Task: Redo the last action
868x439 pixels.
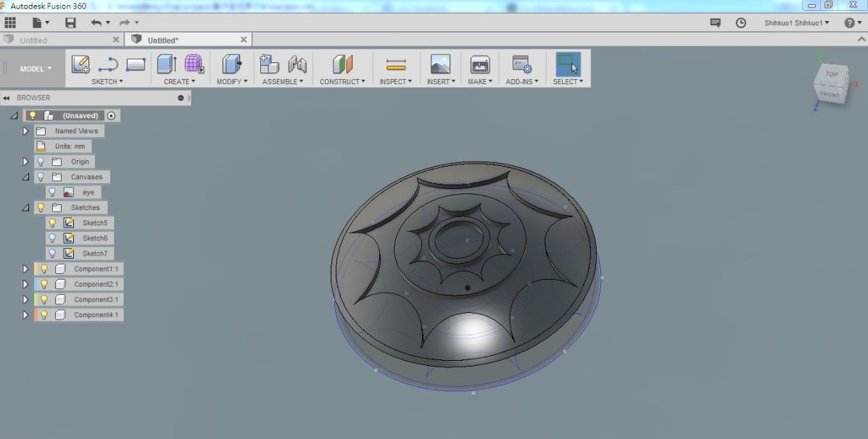Action: [x=125, y=22]
